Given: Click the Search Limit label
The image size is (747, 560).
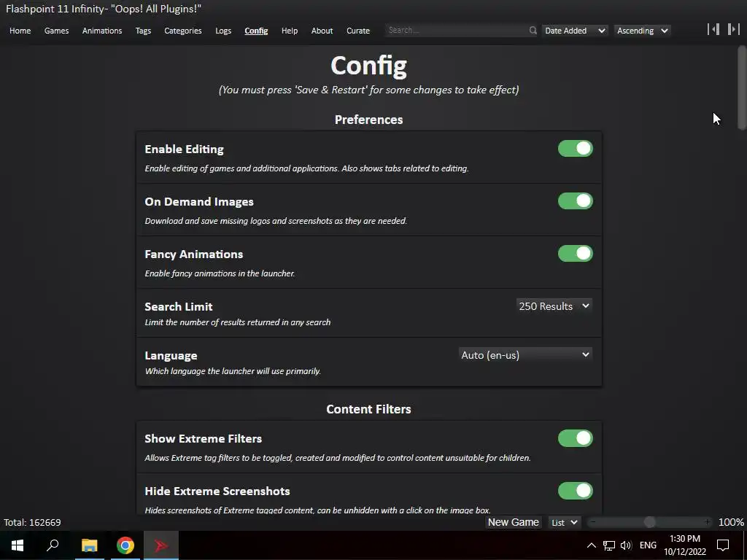Looking at the screenshot, I should pyautogui.click(x=179, y=307).
